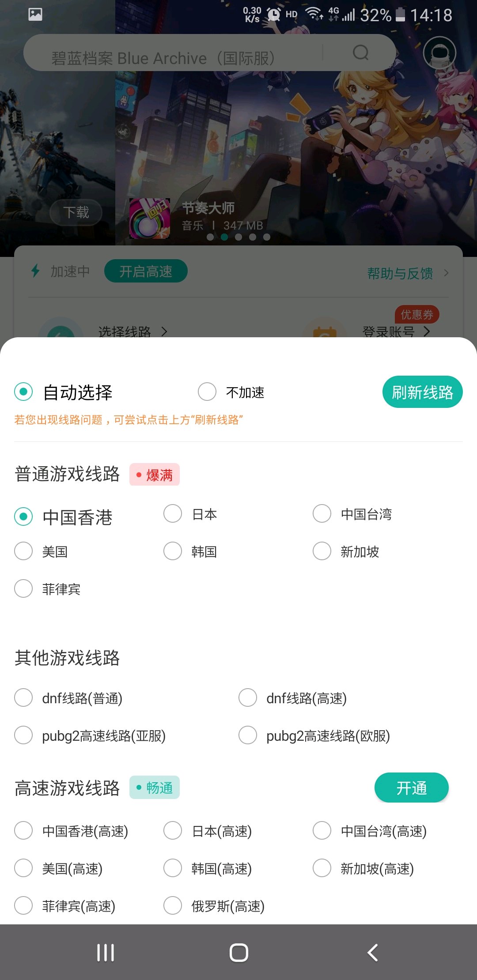The height and width of the screenshot is (980, 477).
Task: Expand 登录账号 chevron
Action: (x=427, y=331)
